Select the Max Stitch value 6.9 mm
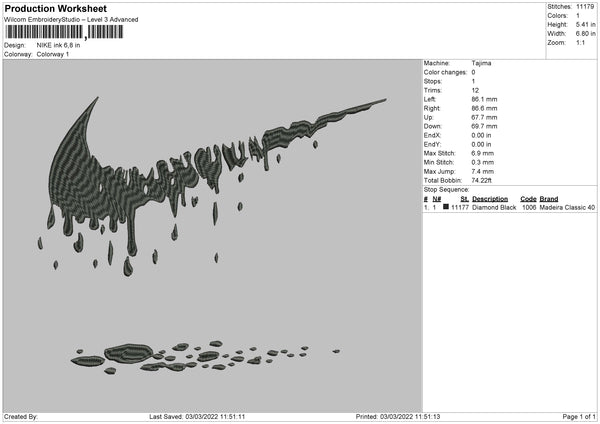 (x=483, y=153)
